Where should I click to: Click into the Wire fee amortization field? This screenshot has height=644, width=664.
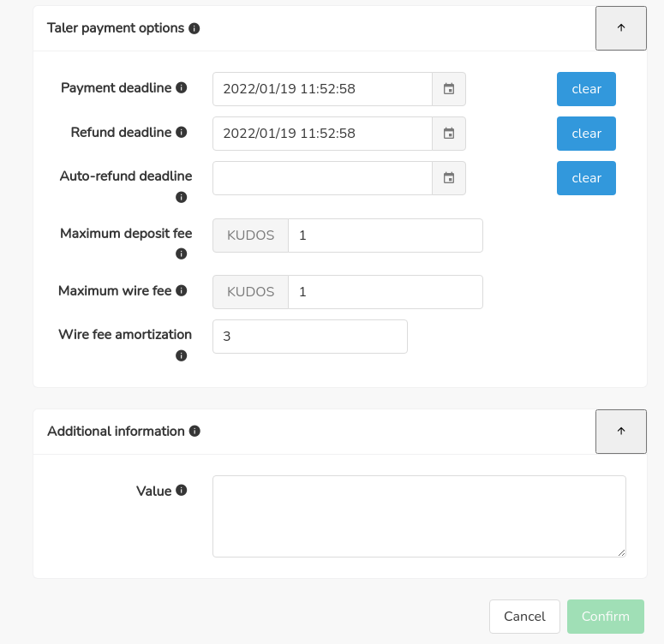click(309, 337)
